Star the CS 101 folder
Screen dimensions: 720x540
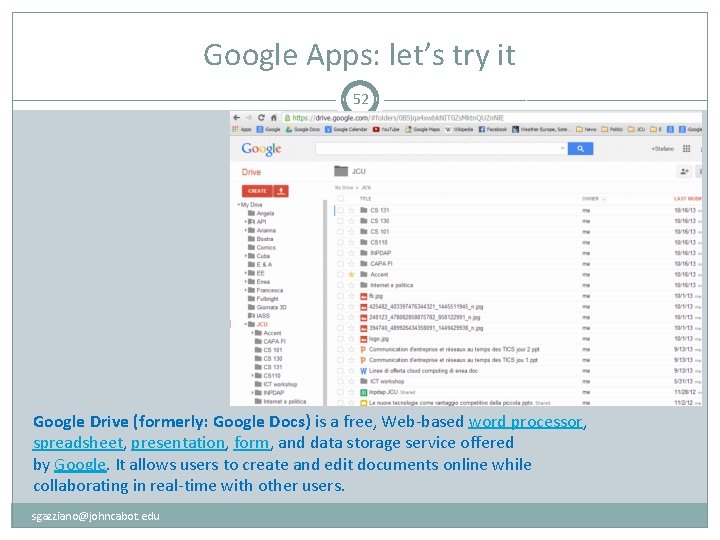click(351, 232)
